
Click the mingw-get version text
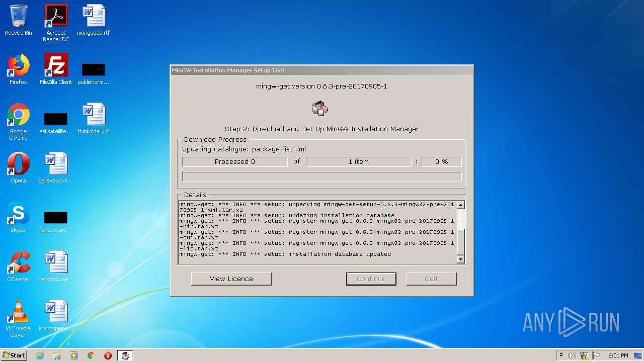pyautogui.click(x=321, y=86)
